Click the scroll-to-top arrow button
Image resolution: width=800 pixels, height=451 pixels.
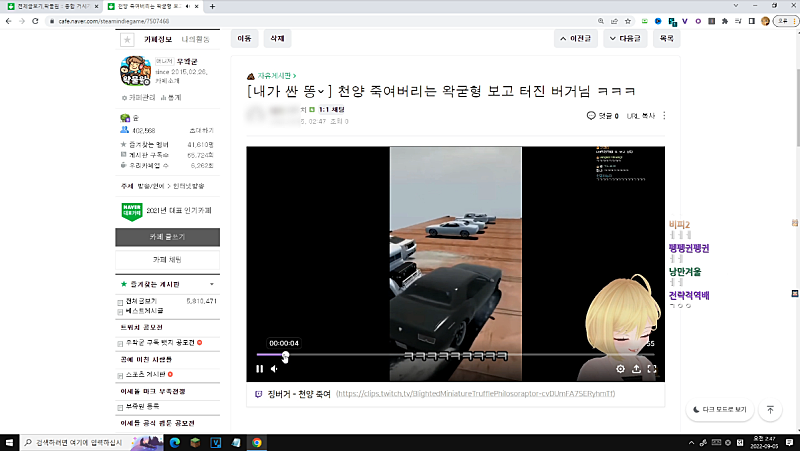[770, 410]
